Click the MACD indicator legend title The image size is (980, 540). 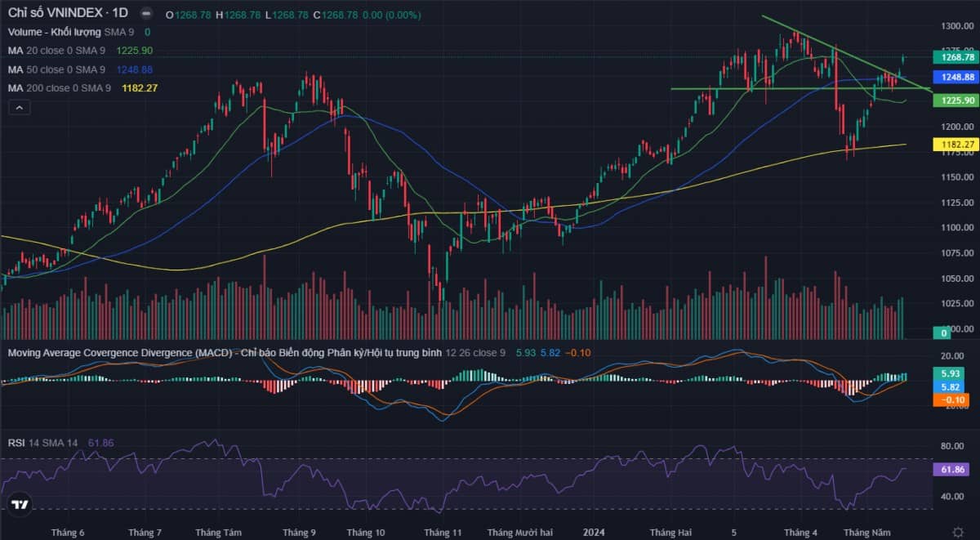point(225,352)
